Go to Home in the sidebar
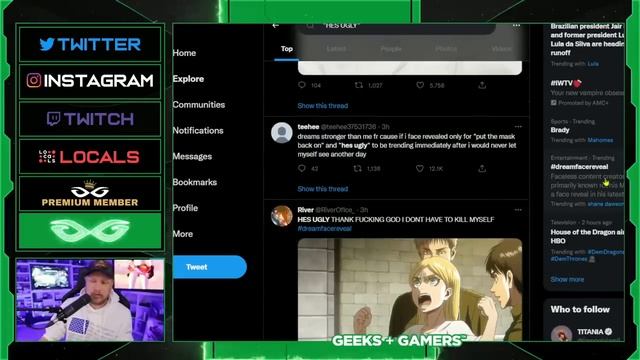 184,53
